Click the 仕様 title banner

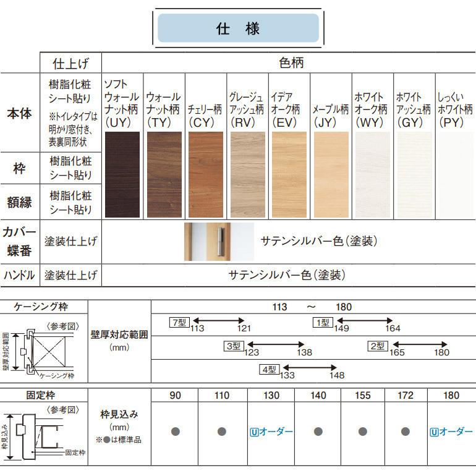pos(238,28)
